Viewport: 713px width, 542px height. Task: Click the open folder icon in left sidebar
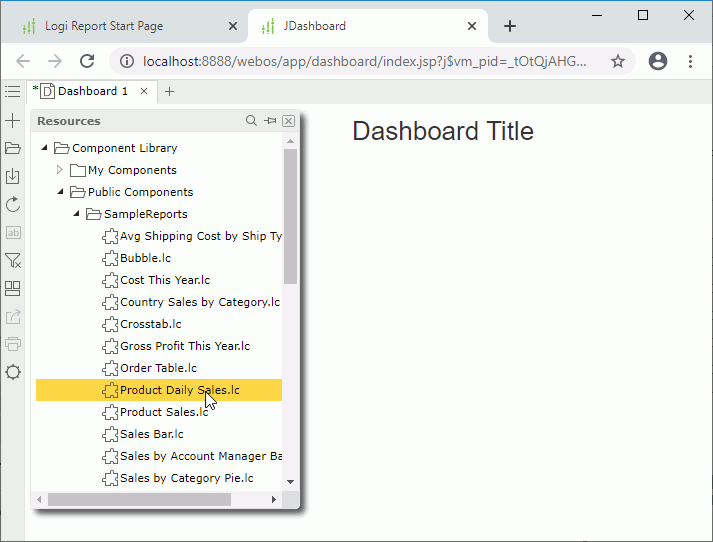point(13,148)
